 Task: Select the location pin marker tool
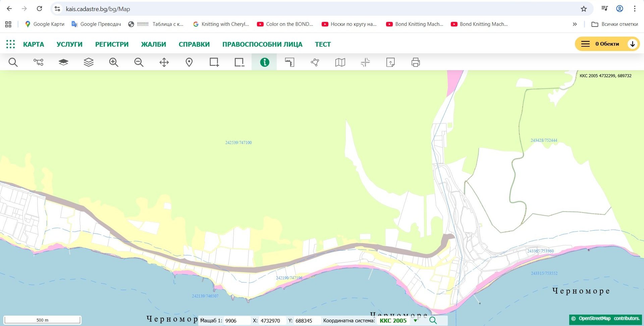189,62
